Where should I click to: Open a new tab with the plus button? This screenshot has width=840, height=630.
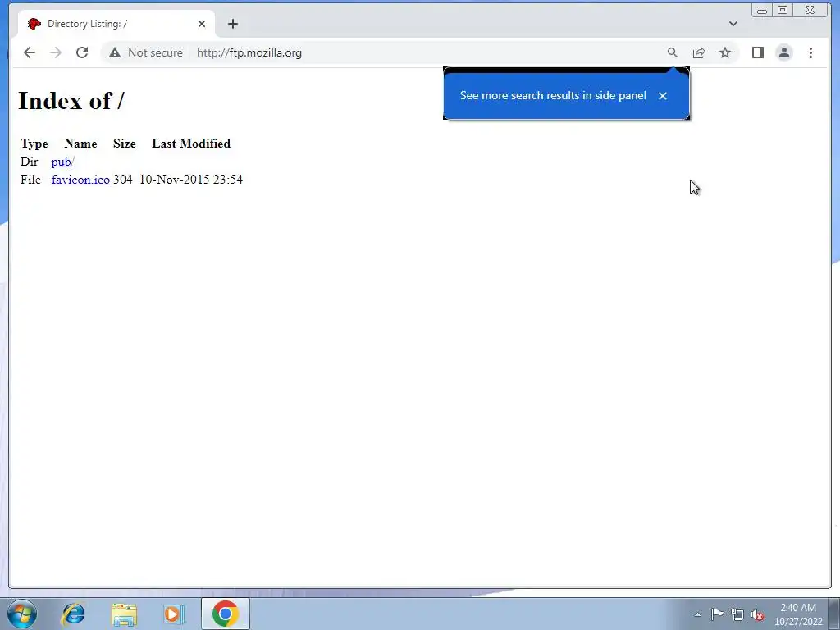coord(232,24)
